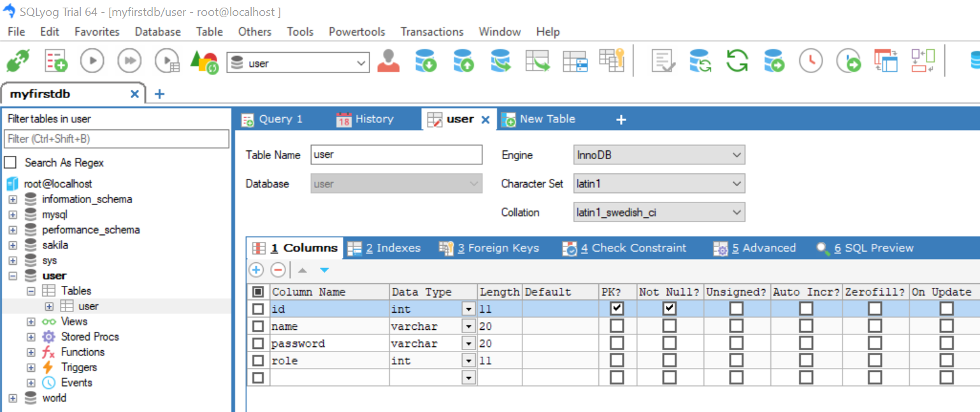Check Unsigned for the id column
Image resolution: width=980 pixels, height=412 pixels.
tap(737, 309)
